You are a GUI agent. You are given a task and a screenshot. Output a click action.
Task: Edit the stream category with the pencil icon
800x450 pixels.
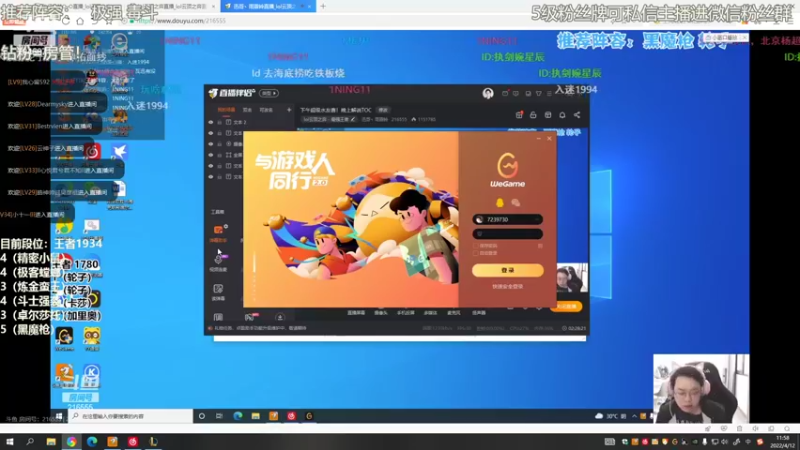point(353,119)
